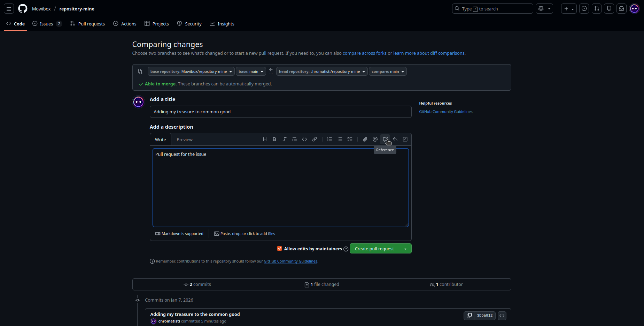
Task: Click the Heading formatting icon
Action: point(265,139)
